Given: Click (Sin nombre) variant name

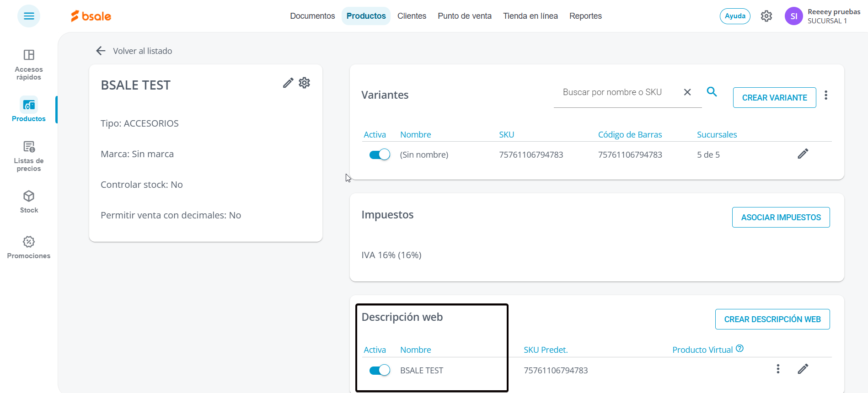Looking at the screenshot, I should coord(424,155).
